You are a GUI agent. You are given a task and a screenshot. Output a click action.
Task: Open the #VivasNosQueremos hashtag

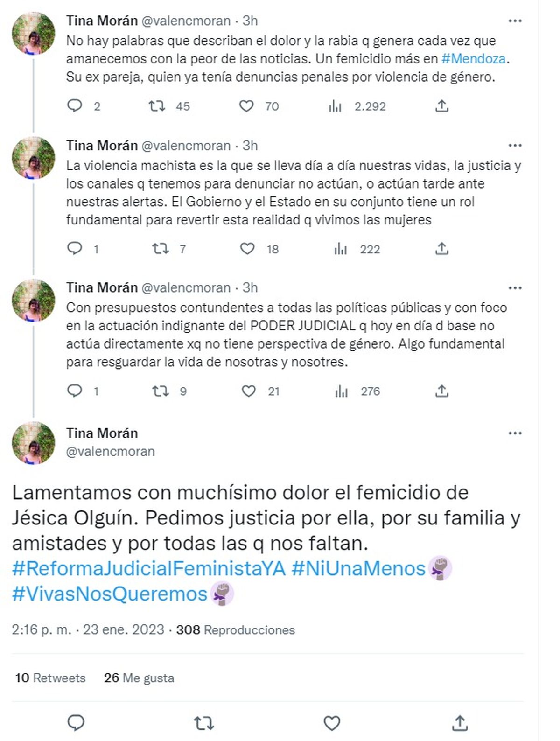click(110, 594)
